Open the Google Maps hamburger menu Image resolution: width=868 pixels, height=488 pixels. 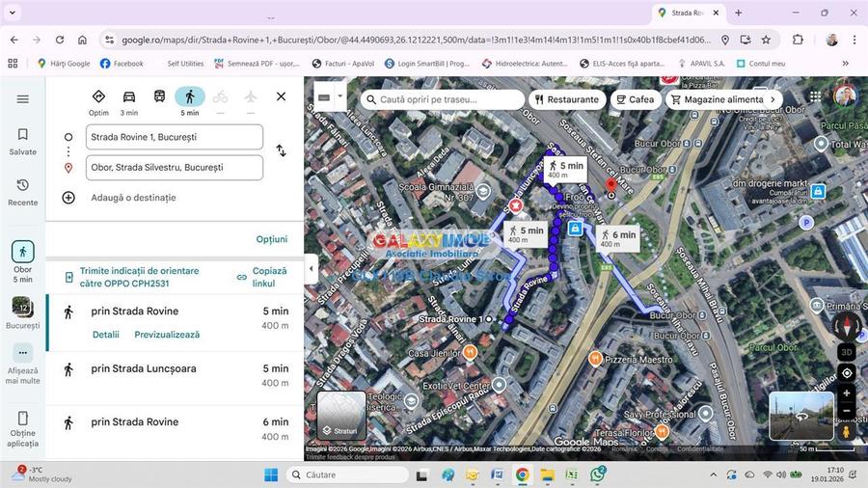23,99
